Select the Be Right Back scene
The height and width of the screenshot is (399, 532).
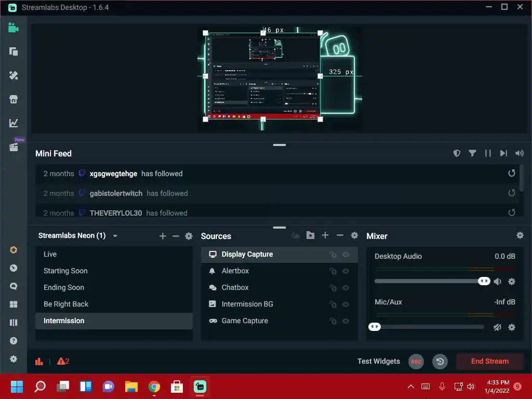tap(114, 304)
